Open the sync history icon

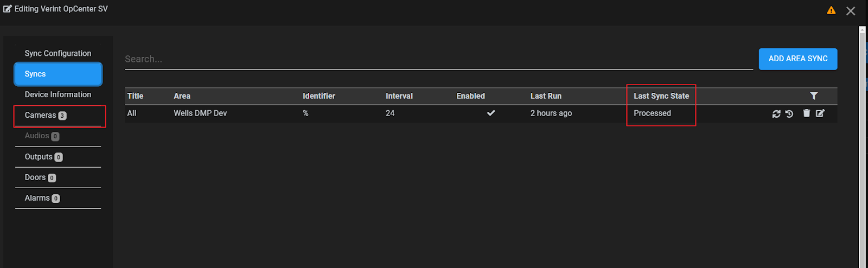pyautogui.click(x=789, y=113)
